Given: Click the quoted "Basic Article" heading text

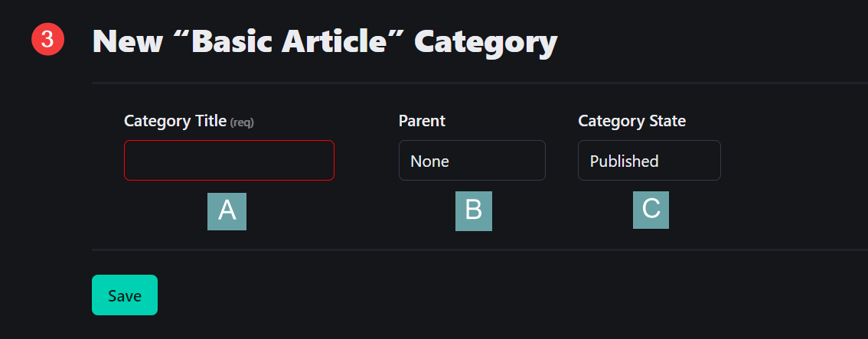Looking at the screenshot, I should point(294,42).
